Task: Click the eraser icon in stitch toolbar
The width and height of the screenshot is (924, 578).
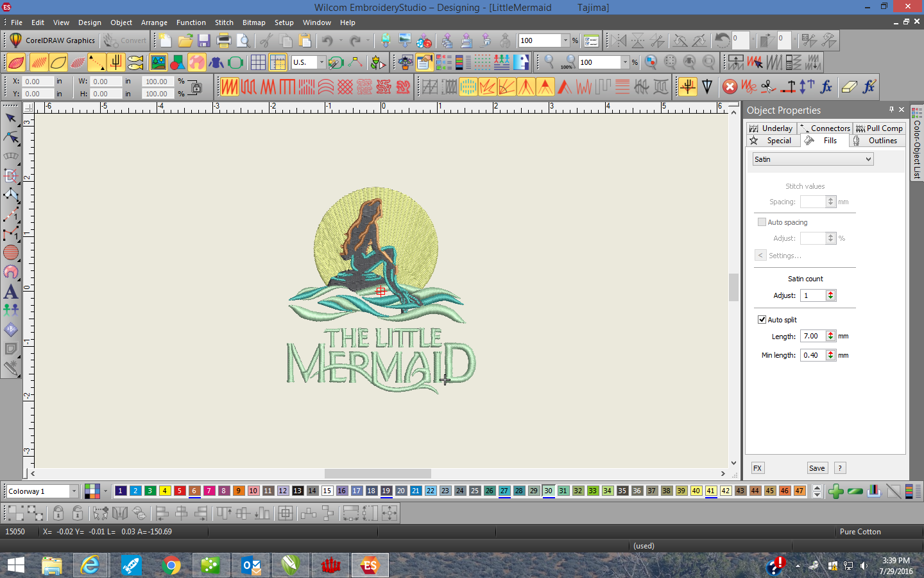Action: pyautogui.click(x=849, y=86)
